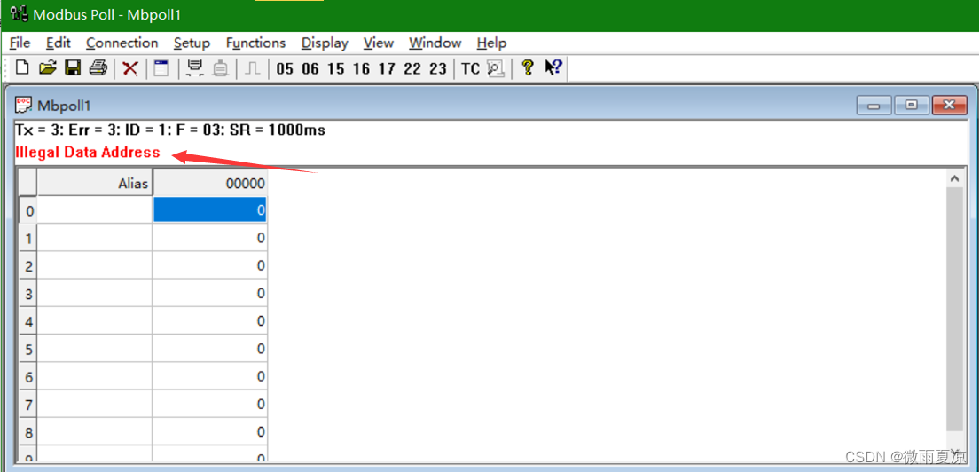Screen dimensions: 980x473
Task: Select the highlighted value cell in row 0
Action: 210,211
